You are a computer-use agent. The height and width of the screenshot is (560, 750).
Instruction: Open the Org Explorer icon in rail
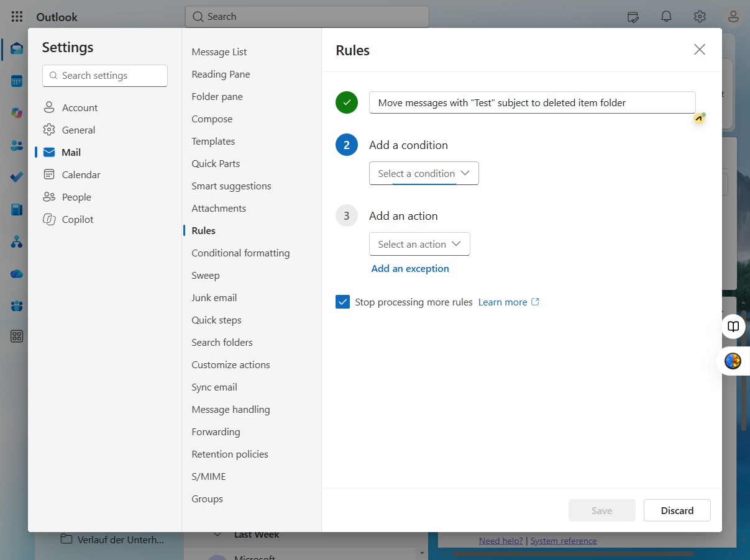coord(17,242)
